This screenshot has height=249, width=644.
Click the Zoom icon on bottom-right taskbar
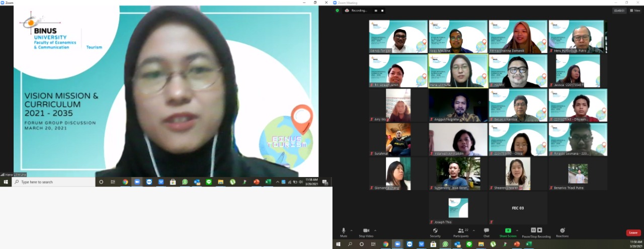(397, 244)
